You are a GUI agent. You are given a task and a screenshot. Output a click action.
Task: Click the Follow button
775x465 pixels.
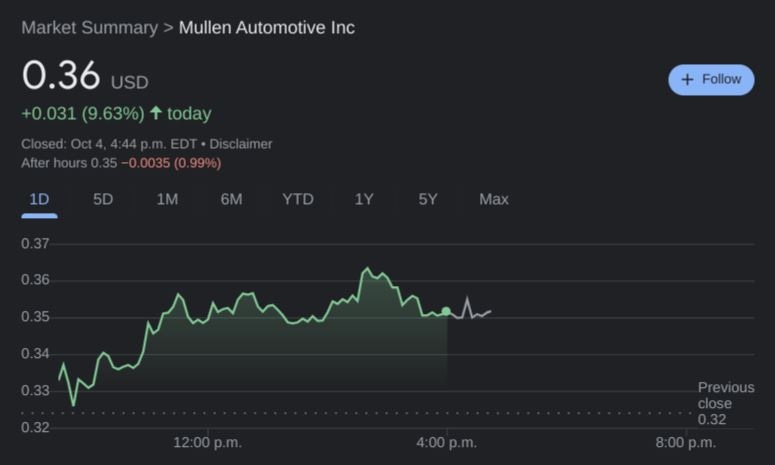click(711, 79)
